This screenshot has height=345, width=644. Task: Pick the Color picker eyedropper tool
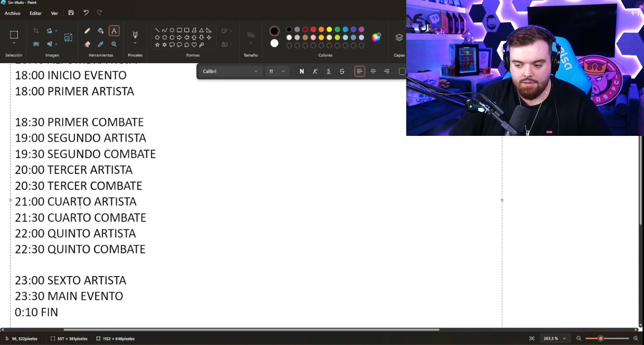coord(101,44)
